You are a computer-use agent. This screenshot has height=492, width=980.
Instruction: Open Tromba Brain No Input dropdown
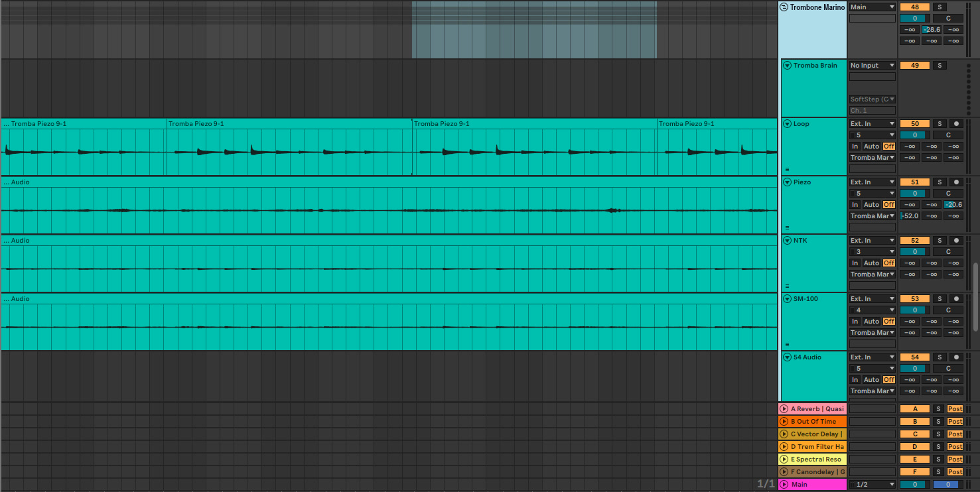[873, 66]
